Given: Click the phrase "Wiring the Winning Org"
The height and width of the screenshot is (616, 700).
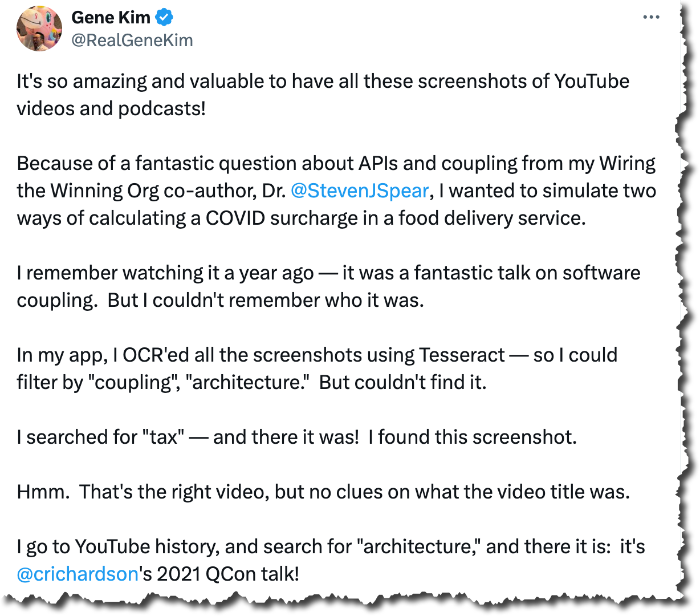Looking at the screenshot, I should tap(336, 177).
